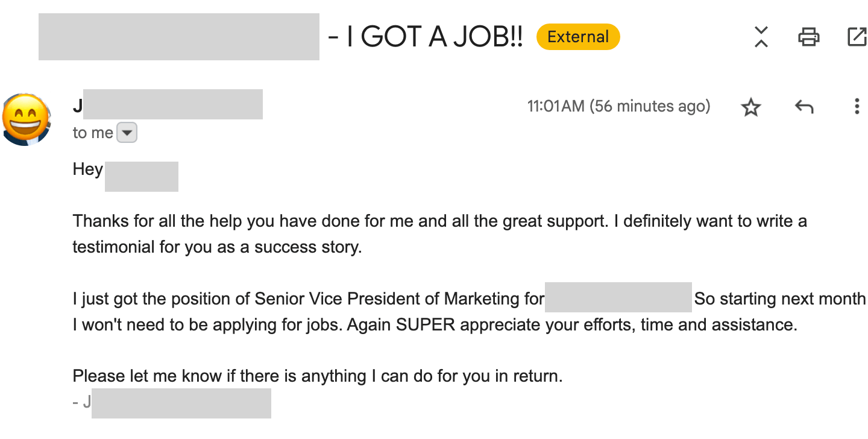Expand recipient details arrow beside "to me"

pos(127,133)
